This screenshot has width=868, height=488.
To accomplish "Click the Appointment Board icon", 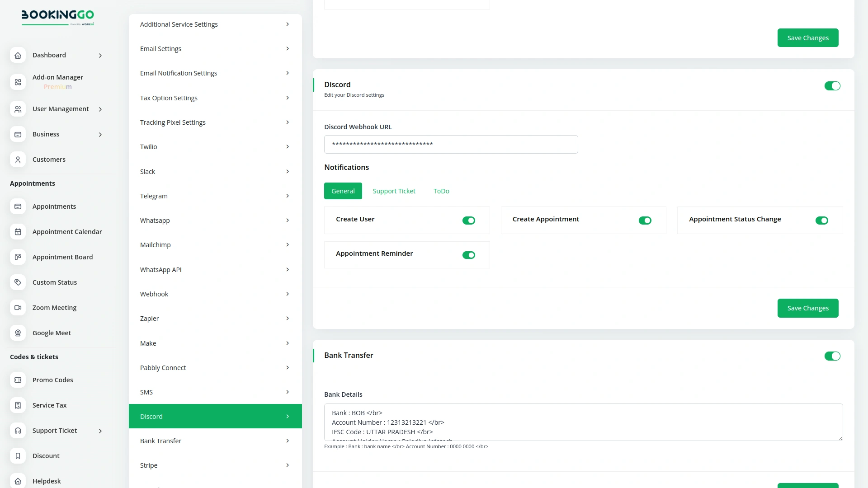I will coord(18,257).
